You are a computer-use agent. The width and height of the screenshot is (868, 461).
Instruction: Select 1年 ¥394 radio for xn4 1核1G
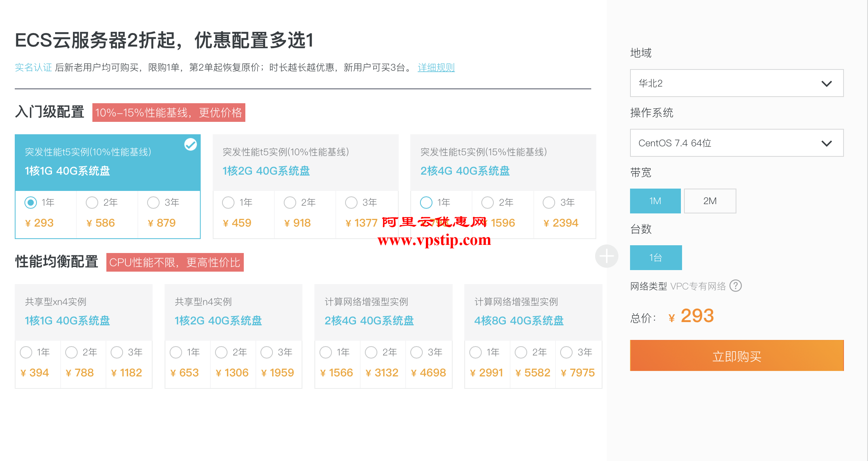26,352
